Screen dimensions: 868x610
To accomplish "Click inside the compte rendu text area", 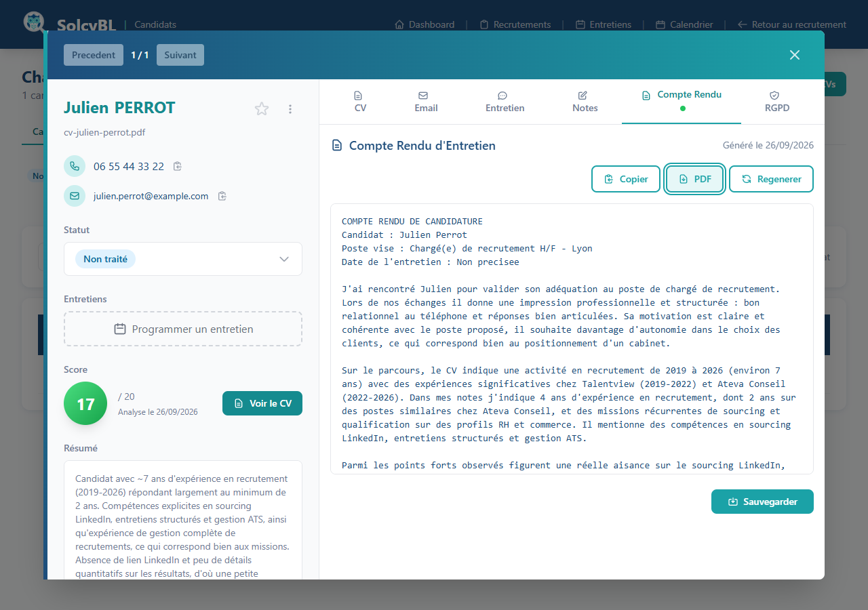I will [572, 339].
